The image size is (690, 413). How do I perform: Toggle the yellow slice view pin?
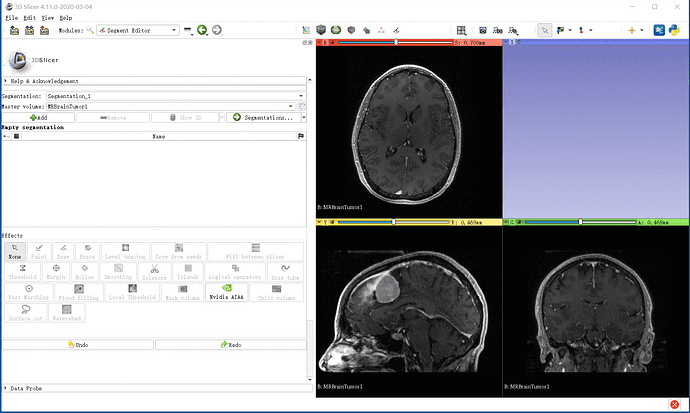319,223
